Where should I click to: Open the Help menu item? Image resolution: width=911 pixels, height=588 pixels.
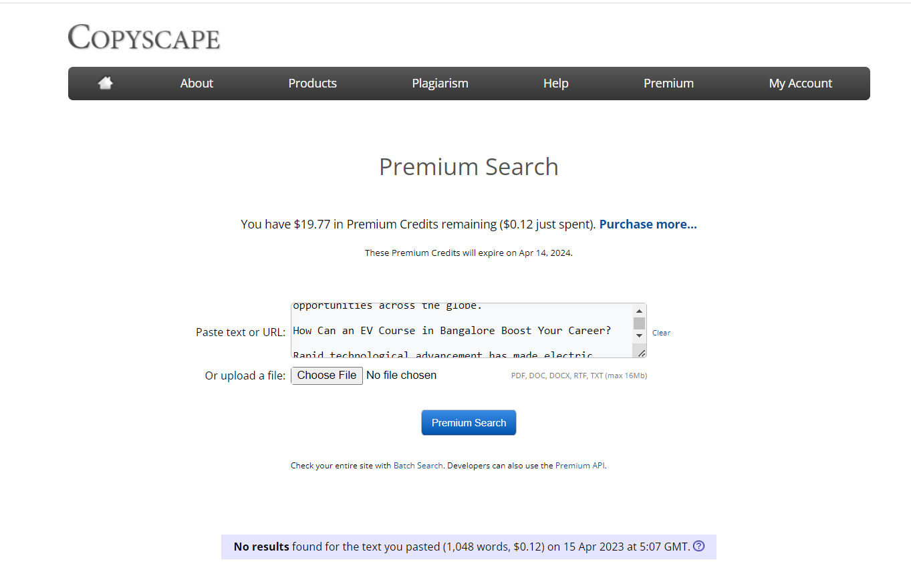555,84
